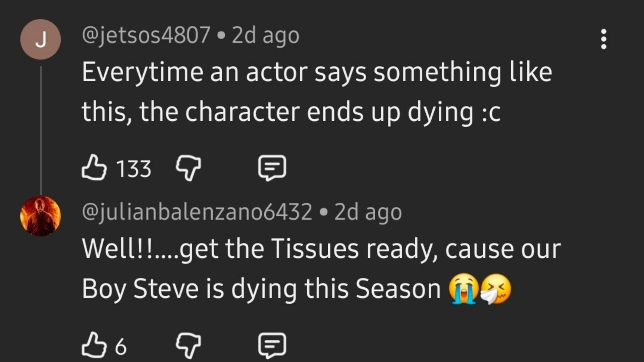This screenshot has height=362, width=644.
Task: Click "2d ago" timestamp beside @julianbalenzano6432
Action: [x=368, y=212]
